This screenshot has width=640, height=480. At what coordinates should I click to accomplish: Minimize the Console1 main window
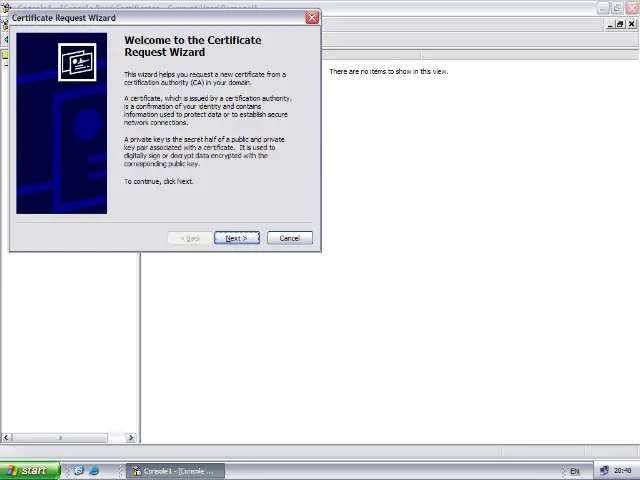(x=603, y=8)
